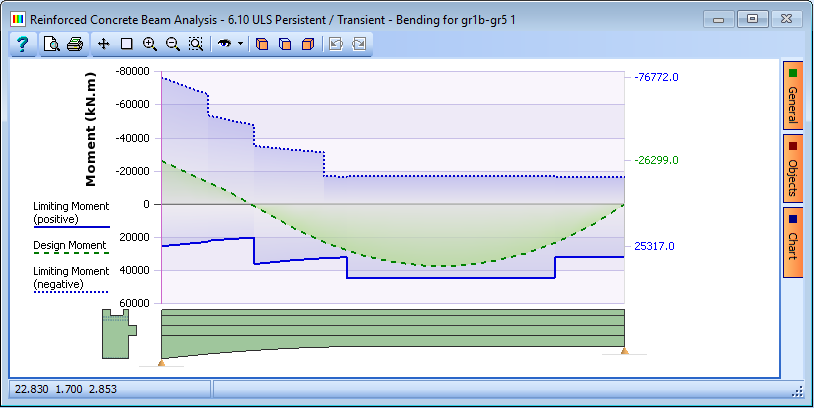The height and width of the screenshot is (408, 814).
Task: Click the status bar coordinates 22.830 1.700 2.853
Action: click(x=66, y=389)
